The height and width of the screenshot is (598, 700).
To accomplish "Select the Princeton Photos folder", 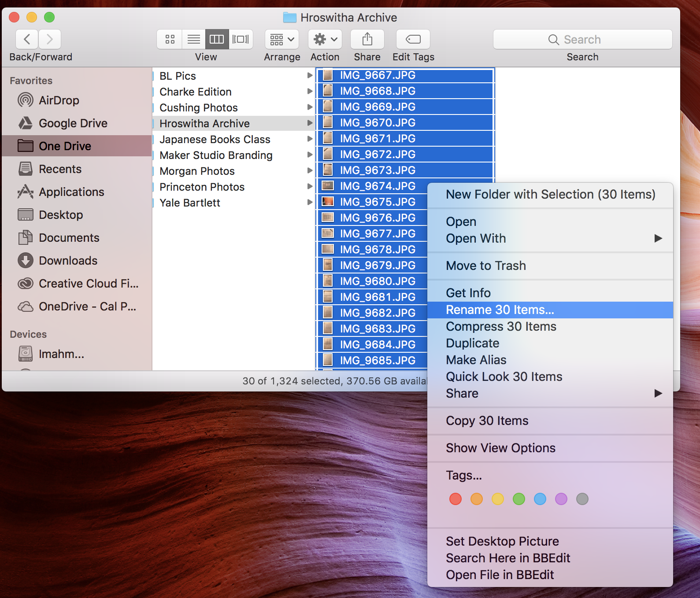I will click(x=233, y=187).
